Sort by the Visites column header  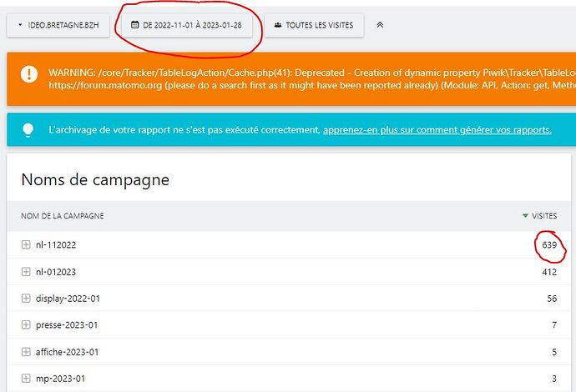544,216
